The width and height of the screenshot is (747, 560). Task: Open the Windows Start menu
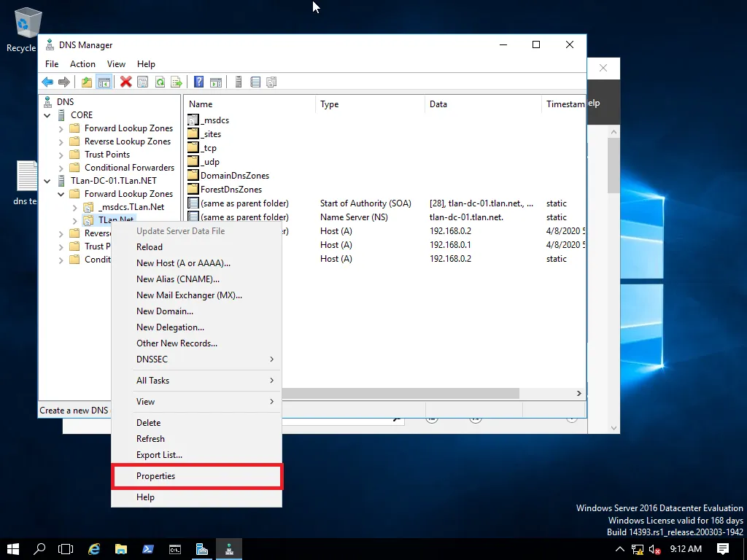click(x=13, y=549)
